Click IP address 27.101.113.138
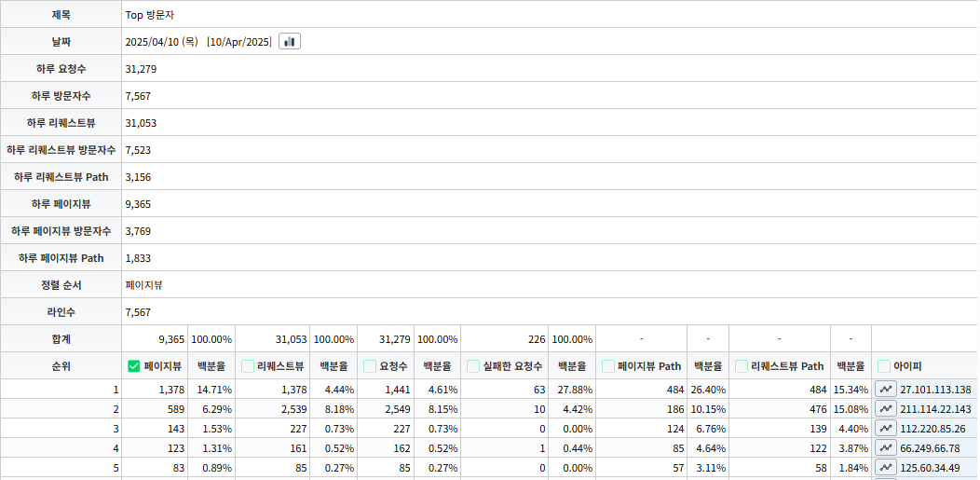 [x=935, y=390]
